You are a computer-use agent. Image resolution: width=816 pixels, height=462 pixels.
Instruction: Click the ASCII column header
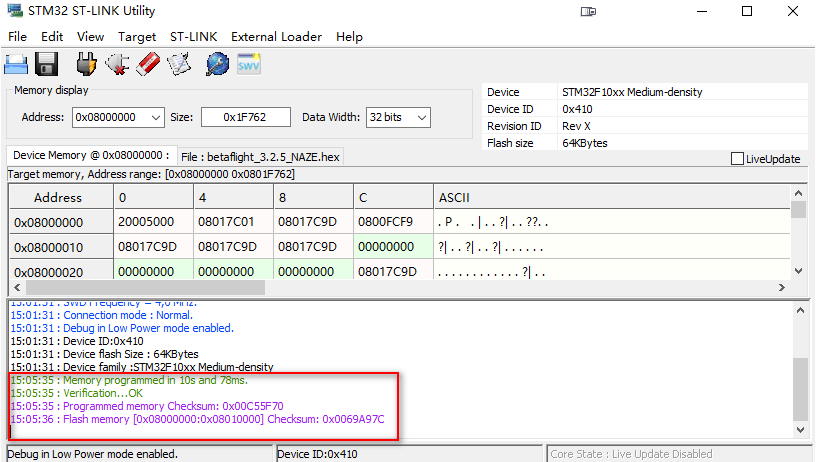tap(612, 198)
